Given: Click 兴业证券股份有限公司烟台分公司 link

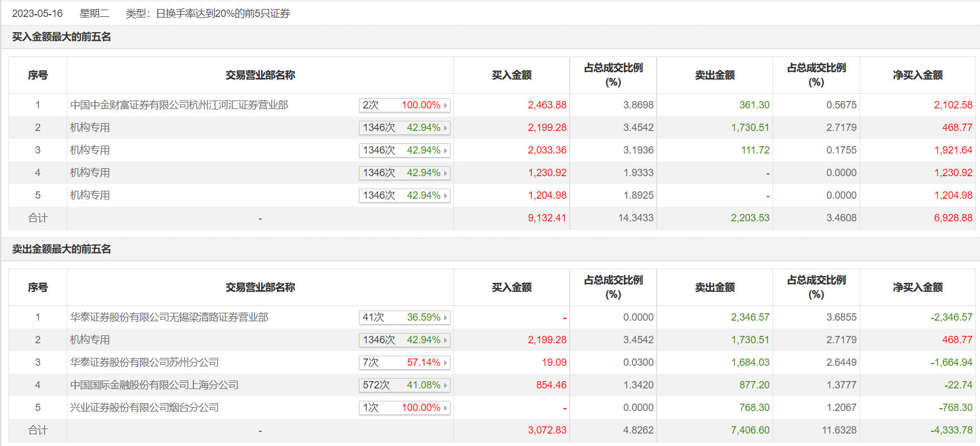Looking at the screenshot, I should point(144,408).
